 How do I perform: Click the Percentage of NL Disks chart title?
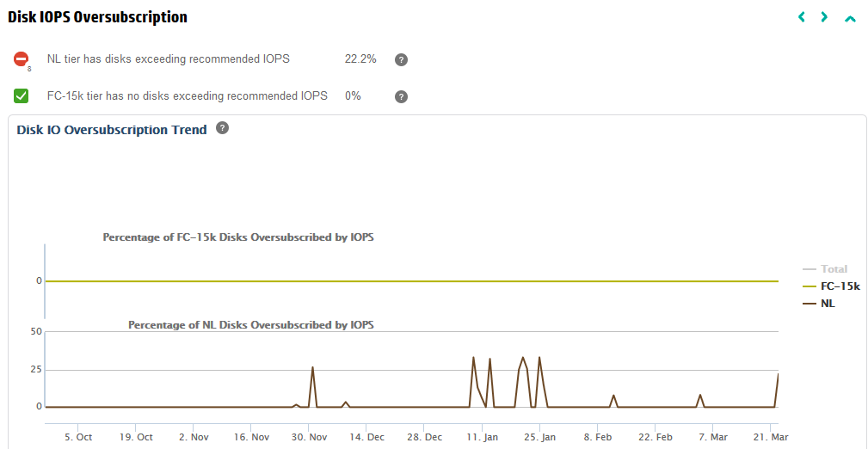(x=250, y=325)
